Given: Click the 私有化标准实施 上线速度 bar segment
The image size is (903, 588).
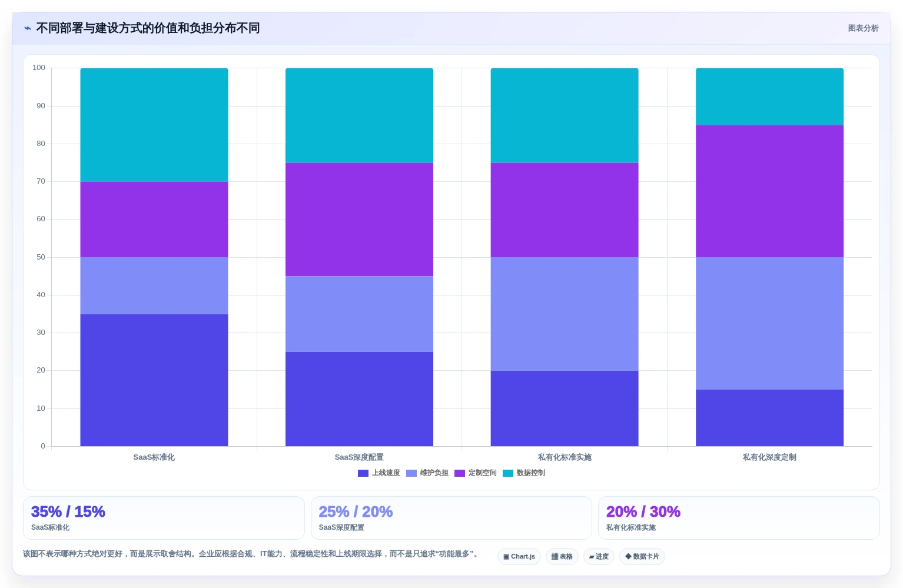Looking at the screenshot, I should pyautogui.click(x=565, y=408).
